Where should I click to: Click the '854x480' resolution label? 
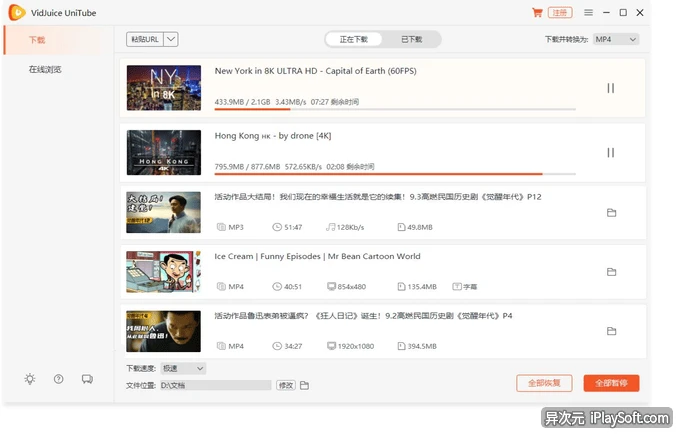352,287
